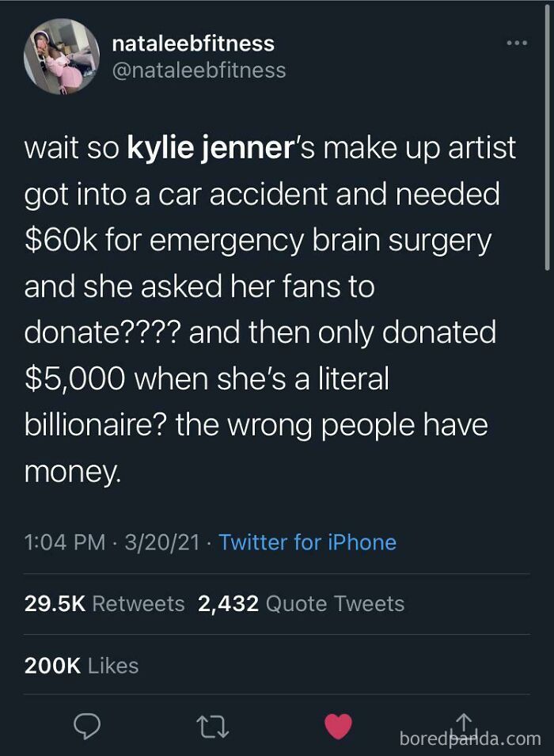Toggle retweet status with the retweet arrows
554x756 pixels.
tap(211, 724)
